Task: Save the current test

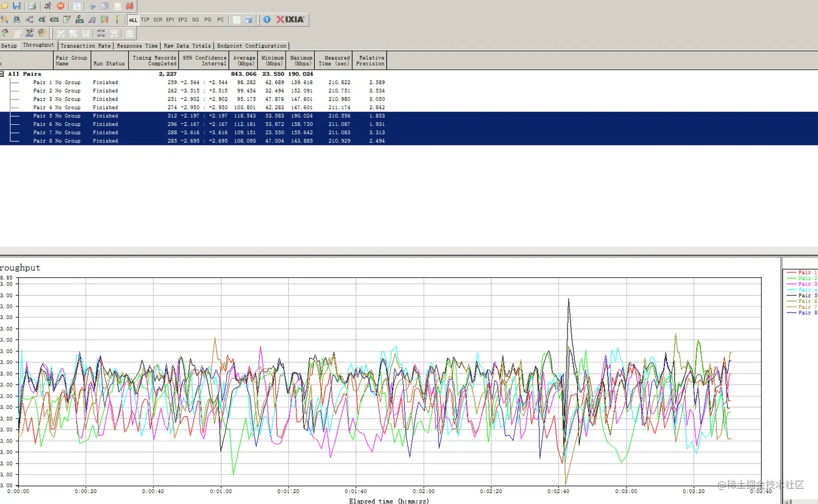Action: (x=17, y=5)
